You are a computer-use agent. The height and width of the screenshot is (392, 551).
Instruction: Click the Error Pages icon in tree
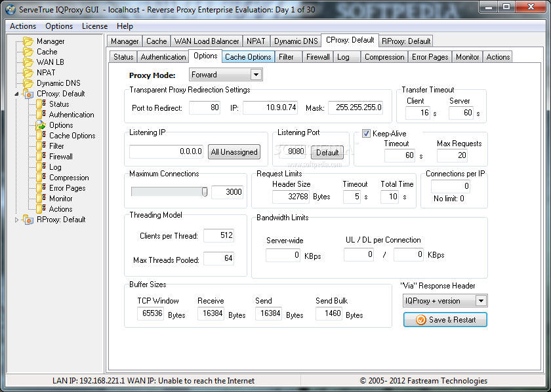click(41, 188)
